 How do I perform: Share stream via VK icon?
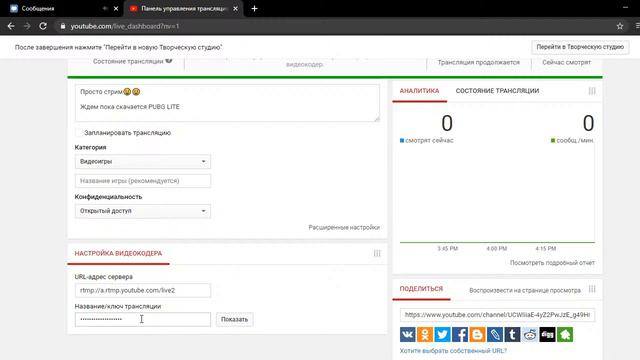tap(407, 334)
